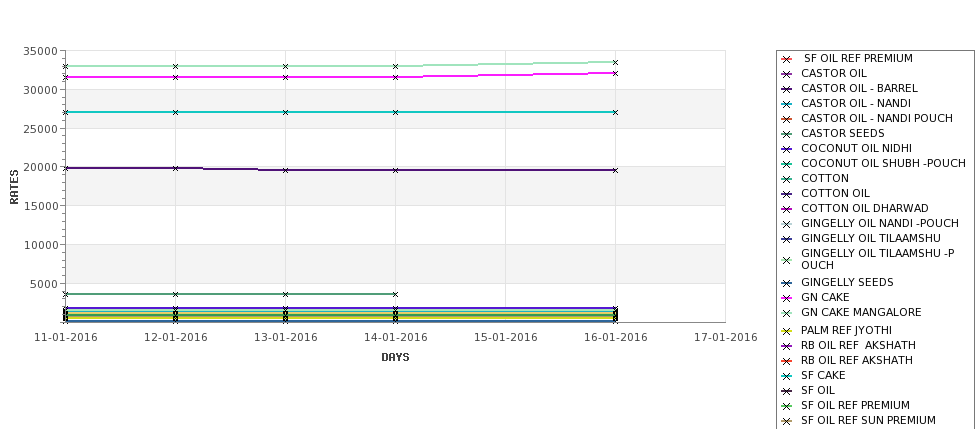Image resolution: width=975 pixels, height=429 pixels.
Task: Click the RB OIL REF AKSHATH red marker
Action: [786, 361]
